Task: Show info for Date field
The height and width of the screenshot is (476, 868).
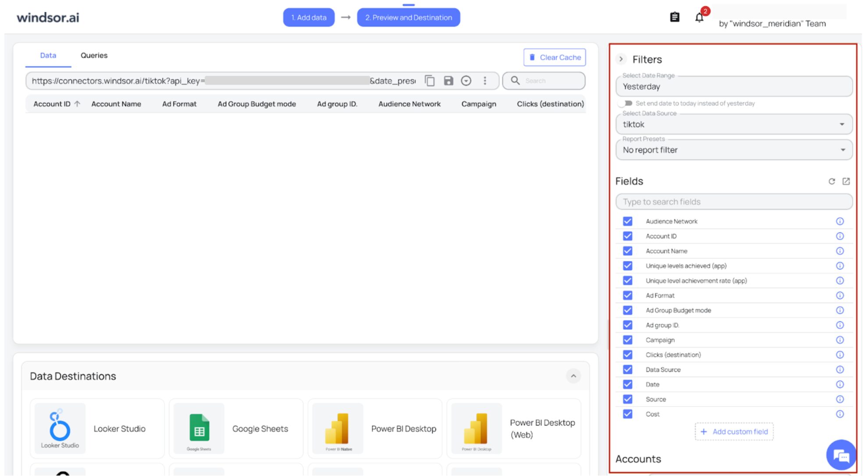Action: click(x=840, y=385)
